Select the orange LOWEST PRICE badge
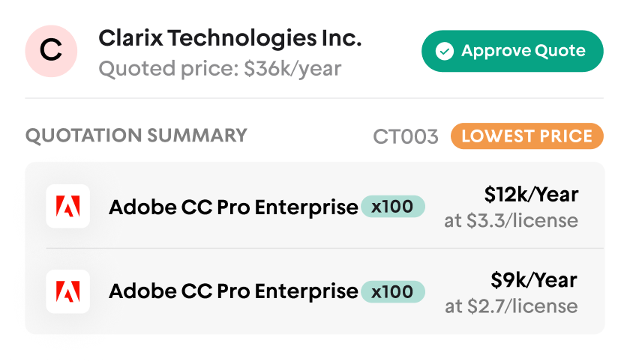 (x=526, y=136)
